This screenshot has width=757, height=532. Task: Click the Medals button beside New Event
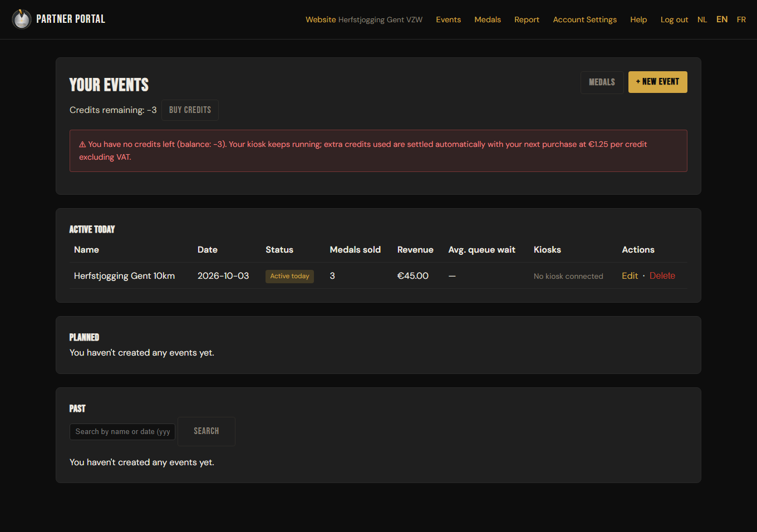(x=602, y=82)
